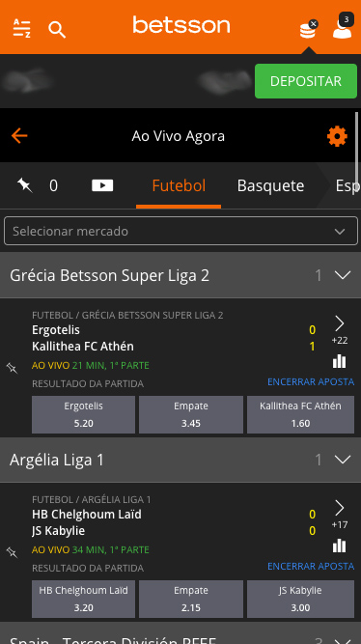Collapse the Argélia Liga 1 section
Image resolution: width=361 pixels, height=644 pixels.
tap(342, 460)
